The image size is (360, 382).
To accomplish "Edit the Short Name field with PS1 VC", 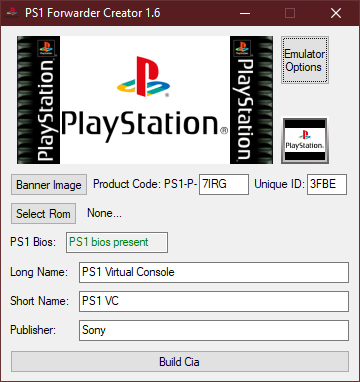I will click(214, 301).
